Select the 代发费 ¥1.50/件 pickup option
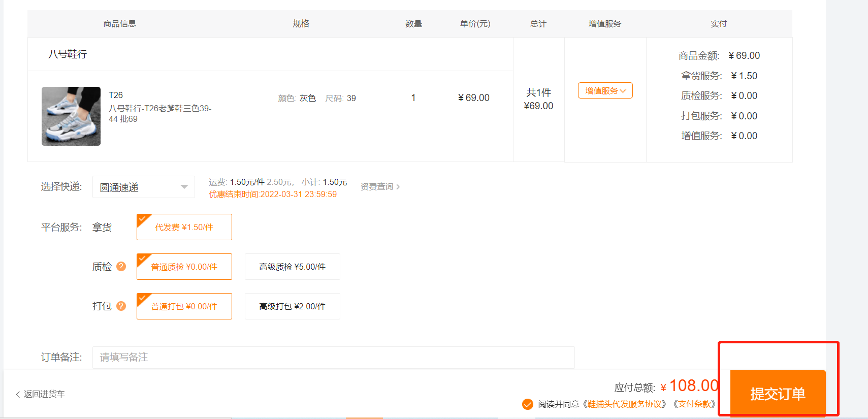 pyautogui.click(x=184, y=227)
